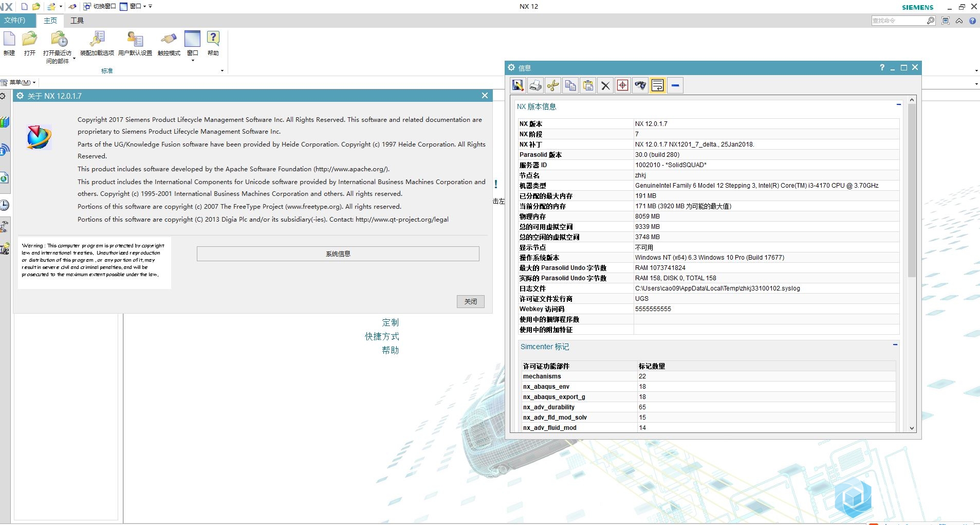This screenshot has width=980, height=525.
Task: Expand arrow beside 打开最近访问的部件 ribbon button
Action: pyautogui.click(x=74, y=59)
